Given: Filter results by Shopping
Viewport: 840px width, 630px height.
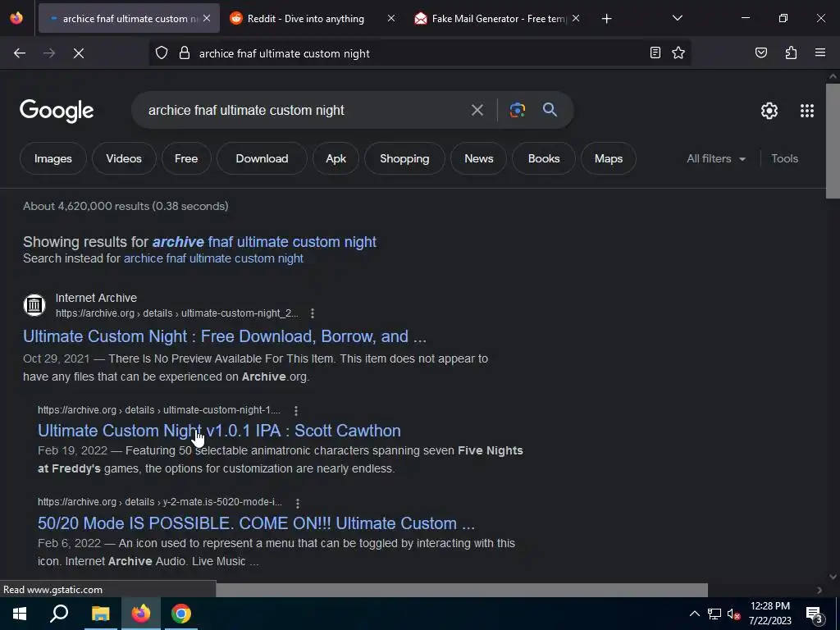Looking at the screenshot, I should point(404,158).
